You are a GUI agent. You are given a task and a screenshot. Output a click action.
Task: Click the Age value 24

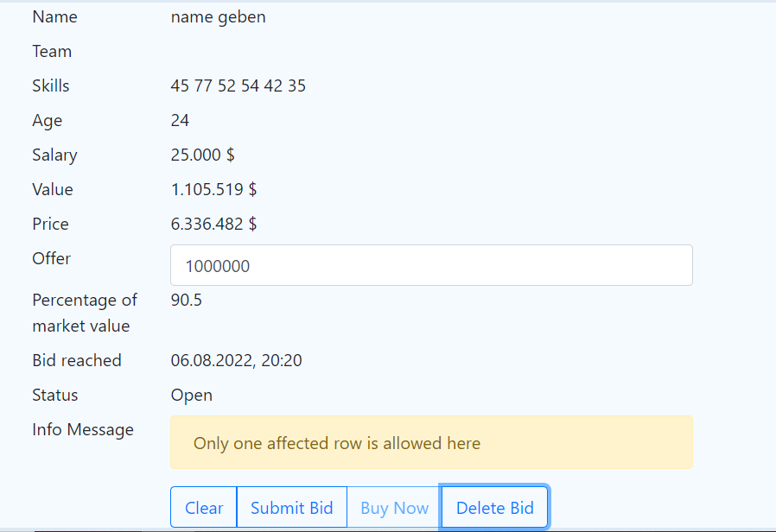tap(180, 120)
